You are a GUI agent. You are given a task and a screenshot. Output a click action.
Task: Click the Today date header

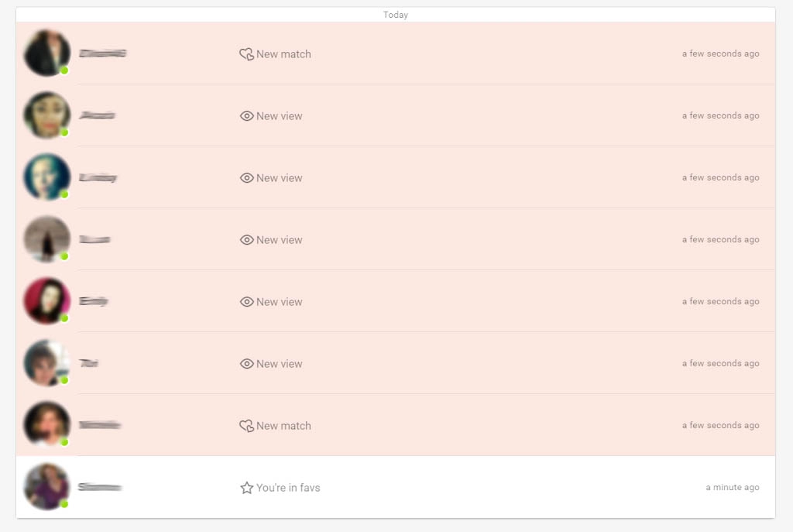pyautogui.click(x=395, y=15)
